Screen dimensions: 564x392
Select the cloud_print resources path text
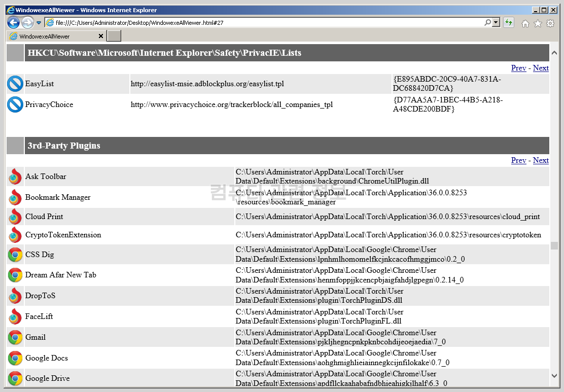coord(387,217)
